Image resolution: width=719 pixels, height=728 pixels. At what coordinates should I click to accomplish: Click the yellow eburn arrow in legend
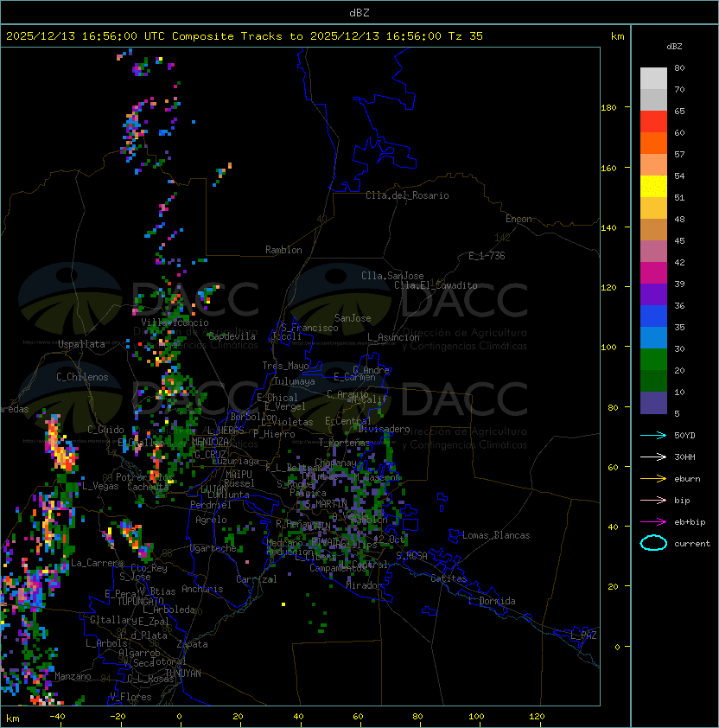(x=653, y=479)
